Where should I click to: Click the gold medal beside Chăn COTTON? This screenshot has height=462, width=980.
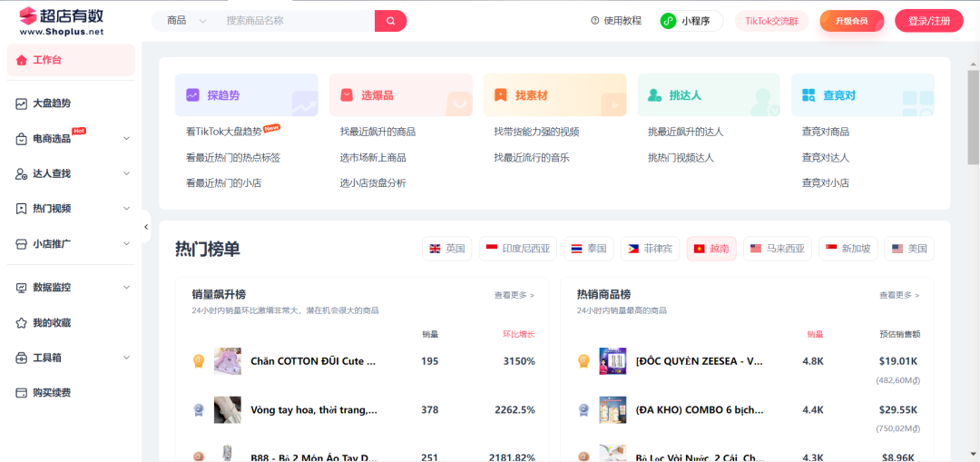[x=199, y=360]
